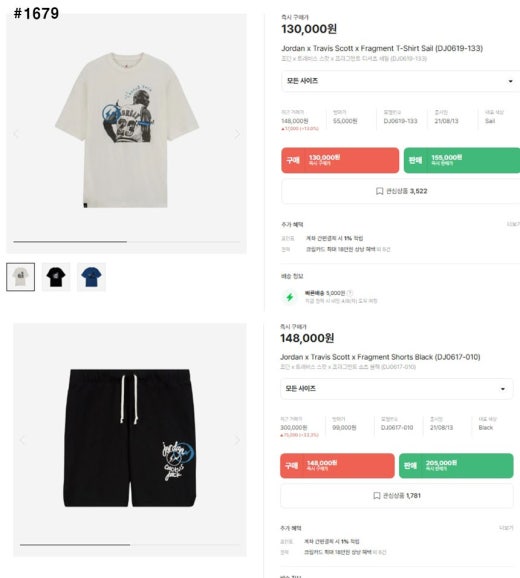Screen dimensions: 520x578
Task: Click bookmark icon with 3,522 count
Action: [379, 191]
